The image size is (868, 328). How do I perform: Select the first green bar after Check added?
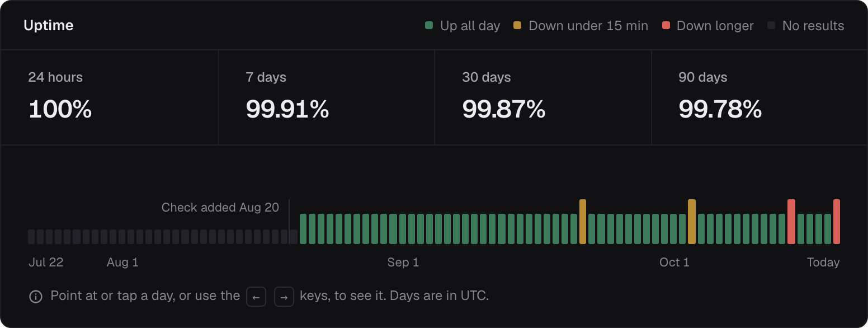point(303,229)
